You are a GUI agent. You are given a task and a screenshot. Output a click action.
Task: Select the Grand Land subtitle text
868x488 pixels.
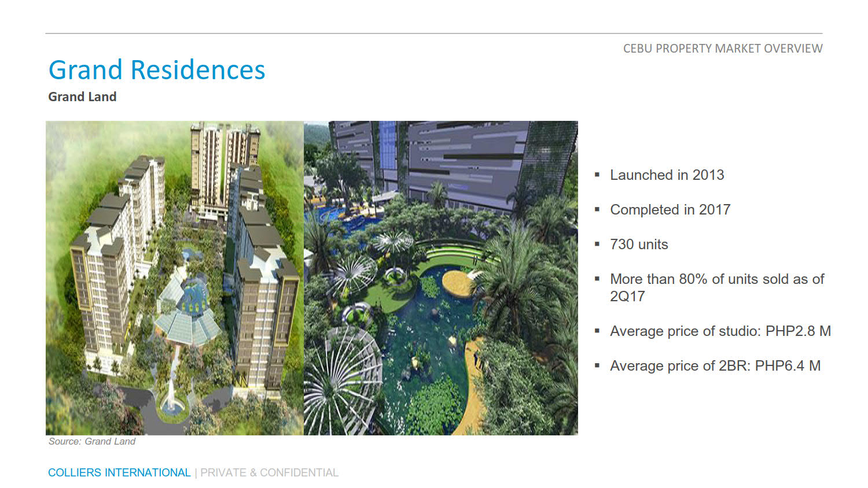82,97
